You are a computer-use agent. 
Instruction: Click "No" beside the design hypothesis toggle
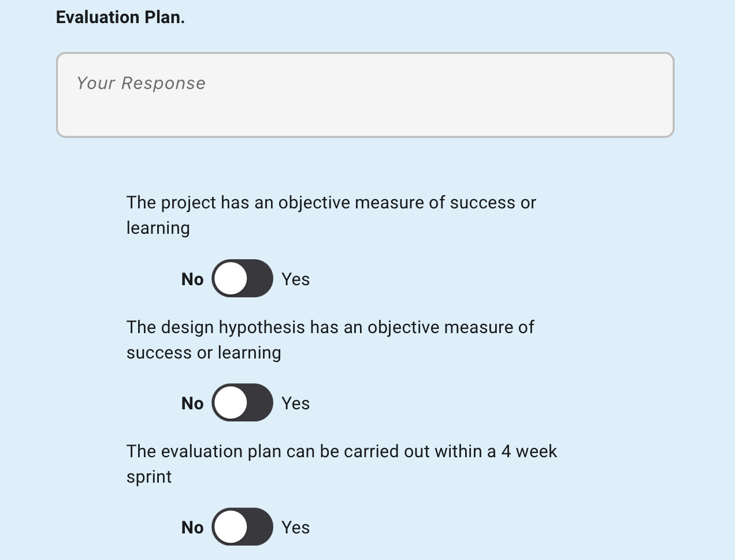[192, 404]
